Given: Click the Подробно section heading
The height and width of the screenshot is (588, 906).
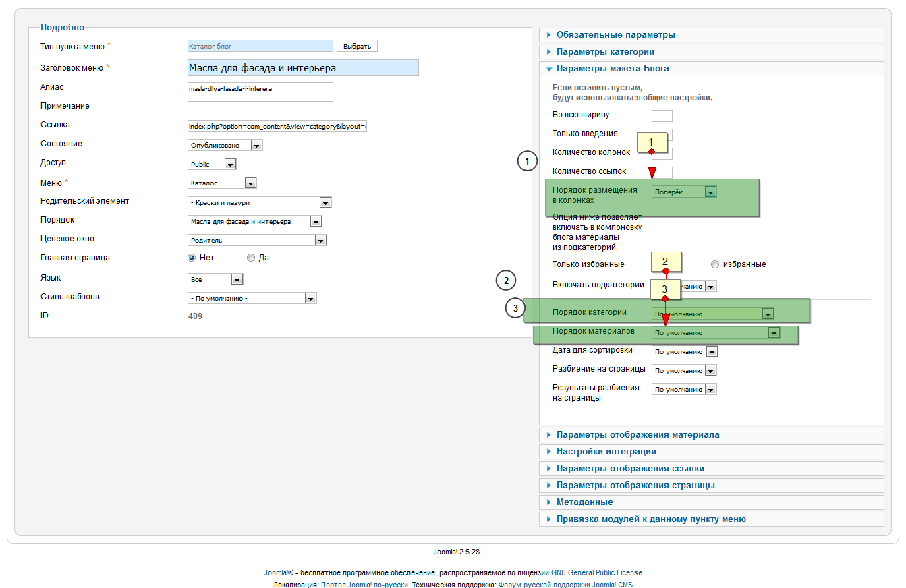Looking at the screenshot, I should click(x=63, y=28).
